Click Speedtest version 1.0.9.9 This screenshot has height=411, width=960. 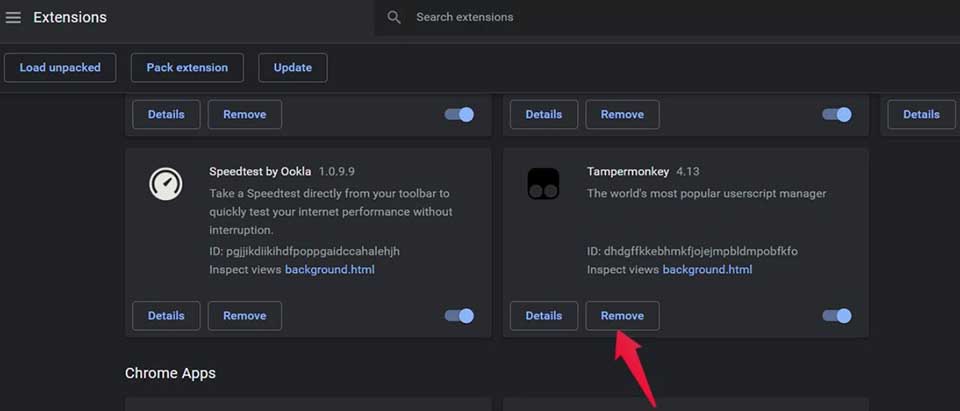pyautogui.click(x=336, y=172)
